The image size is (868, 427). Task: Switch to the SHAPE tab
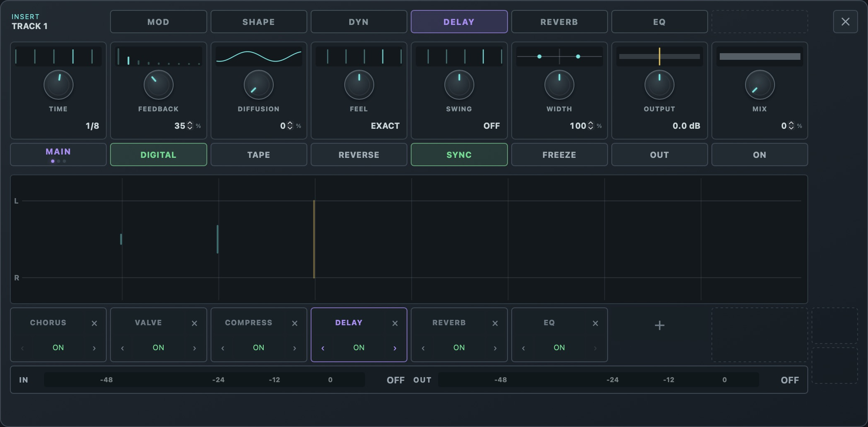pyautogui.click(x=258, y=22)
